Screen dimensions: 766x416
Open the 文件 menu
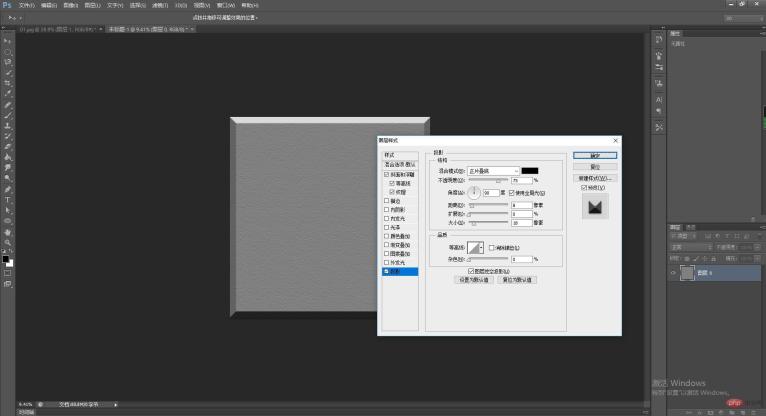[x=26, y=5]
